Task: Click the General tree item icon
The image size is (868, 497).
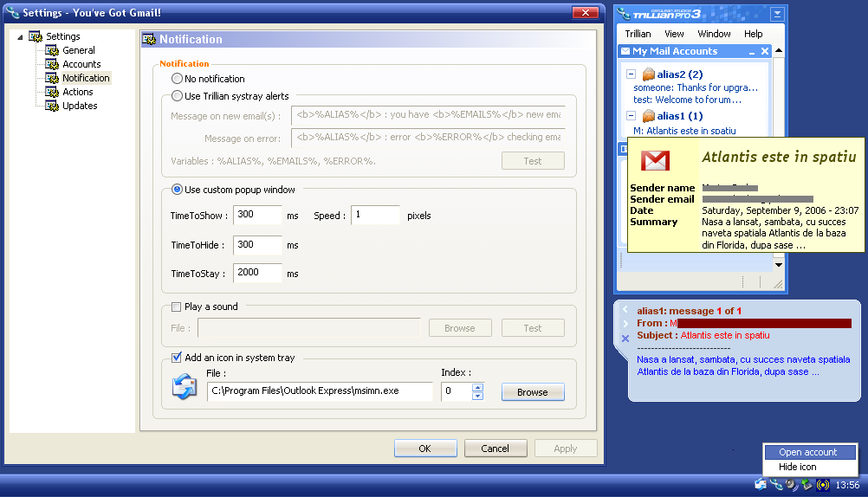Action: tap(52, 50)
